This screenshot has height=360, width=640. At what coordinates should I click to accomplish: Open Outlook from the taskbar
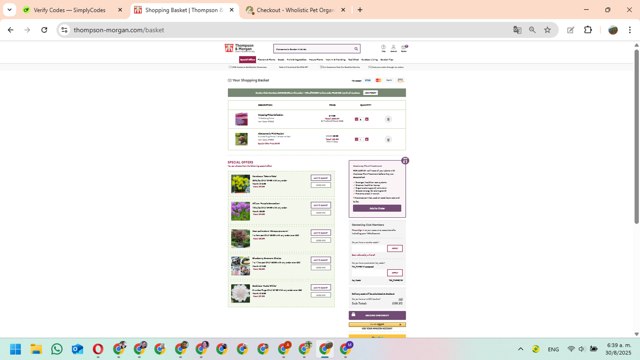click(77, 349)
